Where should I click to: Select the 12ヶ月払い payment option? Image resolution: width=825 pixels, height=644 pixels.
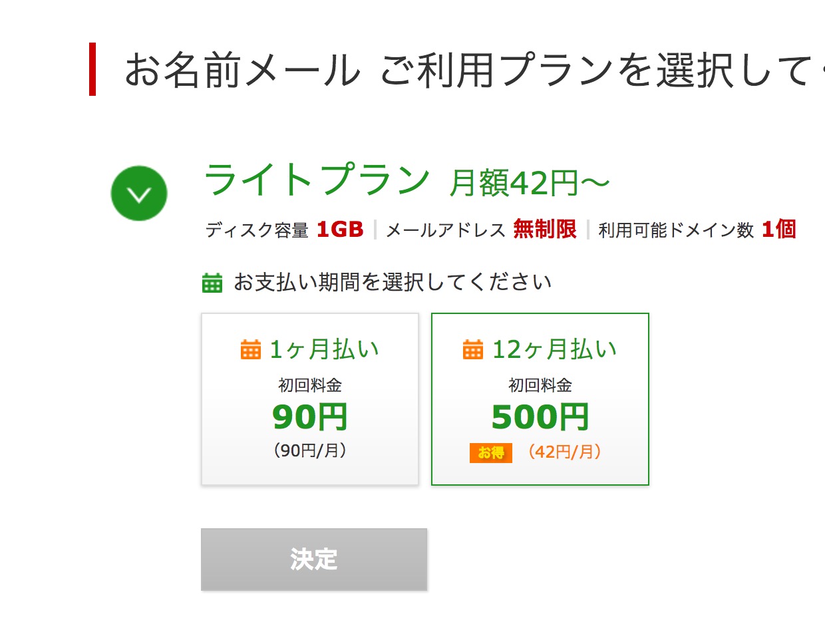pyautogui.click(x=540, y=399)
